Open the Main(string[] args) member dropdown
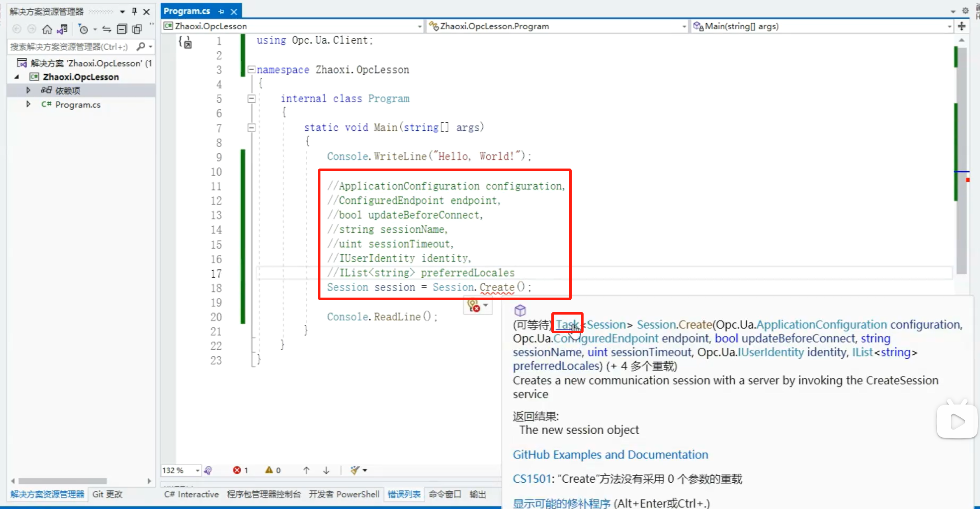 click(x=949, y=26)
